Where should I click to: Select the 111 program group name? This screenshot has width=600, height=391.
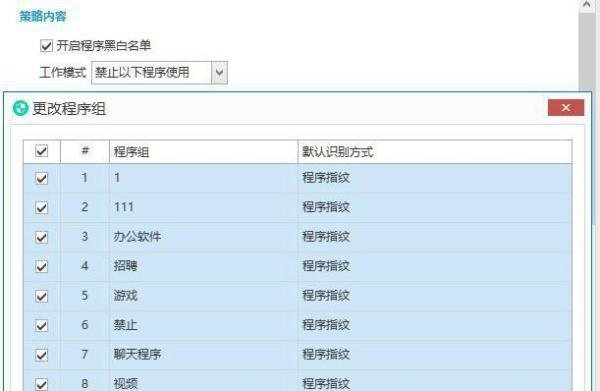click(124, 207)
